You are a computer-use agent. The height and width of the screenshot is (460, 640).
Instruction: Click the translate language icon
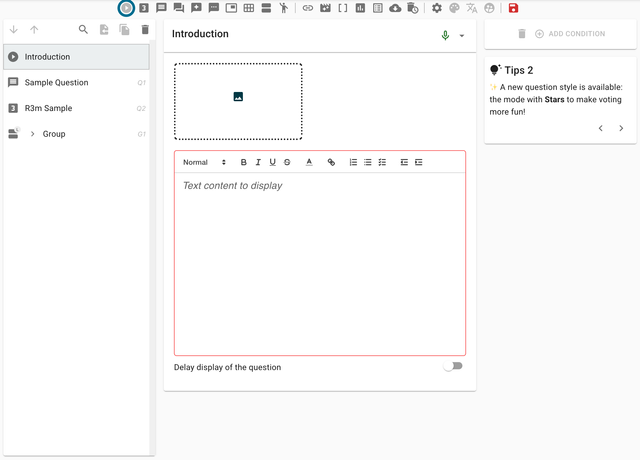click(472, 8)
